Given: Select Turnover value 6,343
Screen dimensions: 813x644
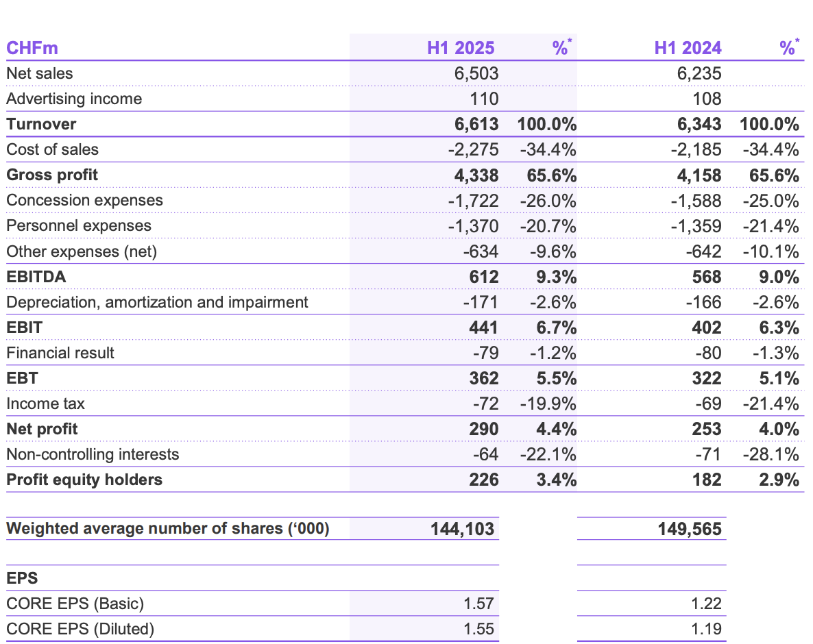Looking at the screenshot, I should (699, 124).
